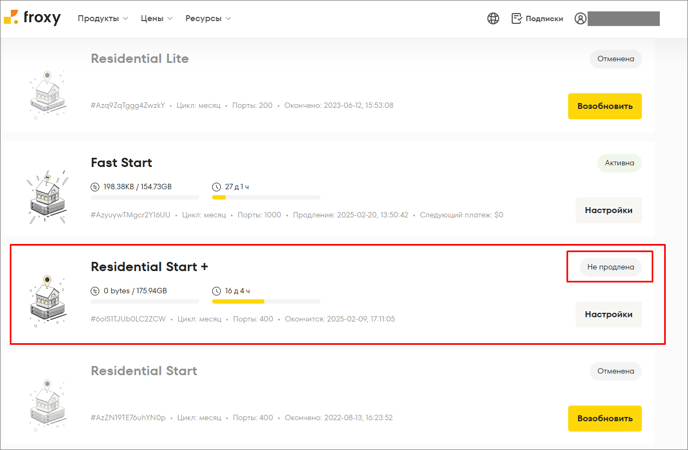Click the Fast Start traffic usage bar
This screenshot has height=450, width=688.
click(145, 197)
